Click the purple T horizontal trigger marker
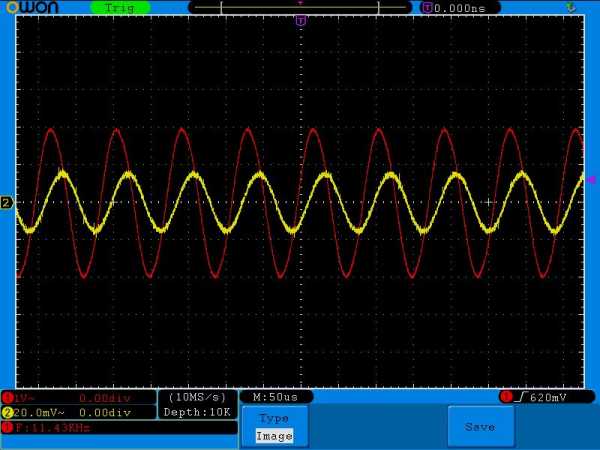600x450 pixels. (x=301, y=20)
